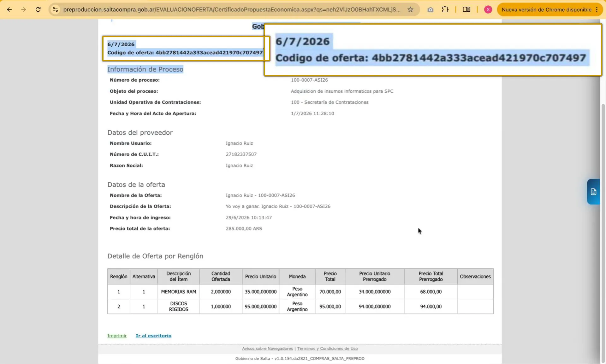Bookmark this page with the star icon
The width and height of the screenshot is (606, 364).
(410, 9)
